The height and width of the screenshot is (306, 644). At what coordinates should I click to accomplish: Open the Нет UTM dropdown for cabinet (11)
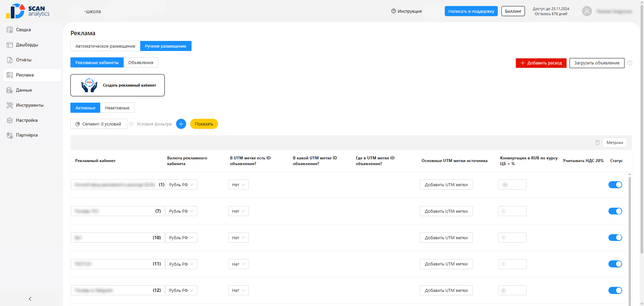(238, 264)
